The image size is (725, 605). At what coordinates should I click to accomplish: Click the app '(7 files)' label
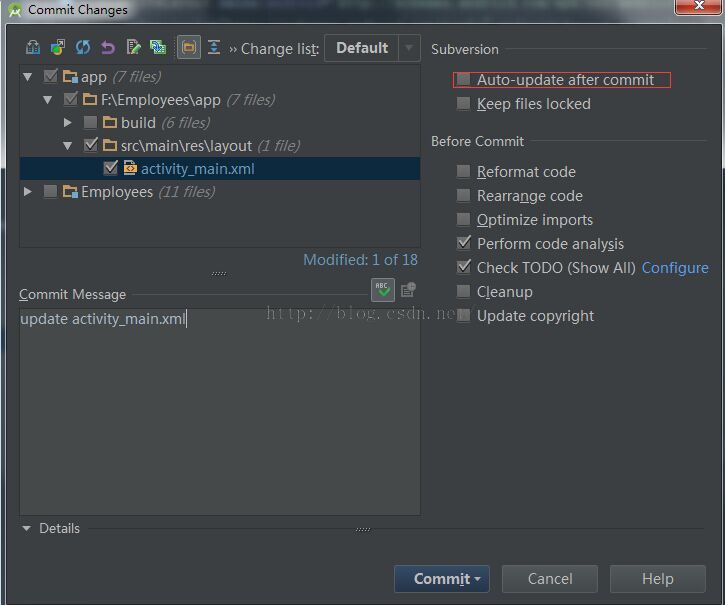click(137, 77)
